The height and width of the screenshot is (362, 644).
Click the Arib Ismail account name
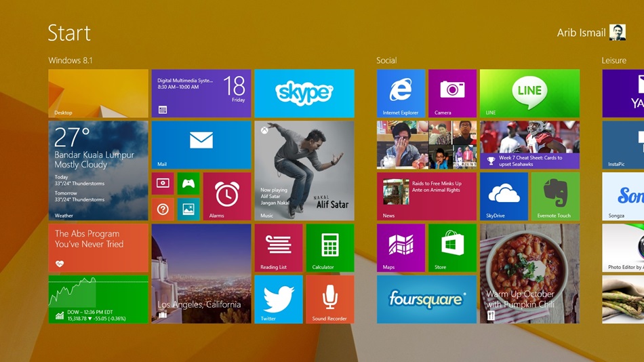click(x=581, y=33)
